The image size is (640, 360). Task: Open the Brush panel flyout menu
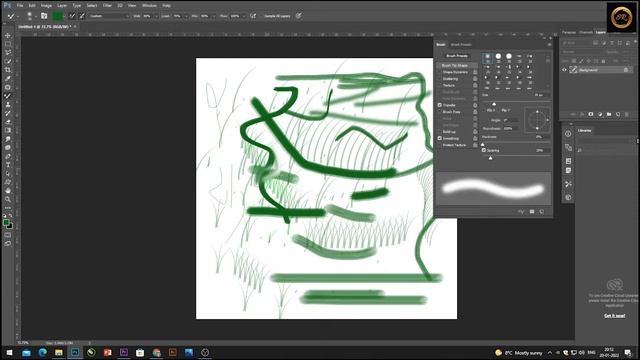pyautogui.click(x=549, y=44)
